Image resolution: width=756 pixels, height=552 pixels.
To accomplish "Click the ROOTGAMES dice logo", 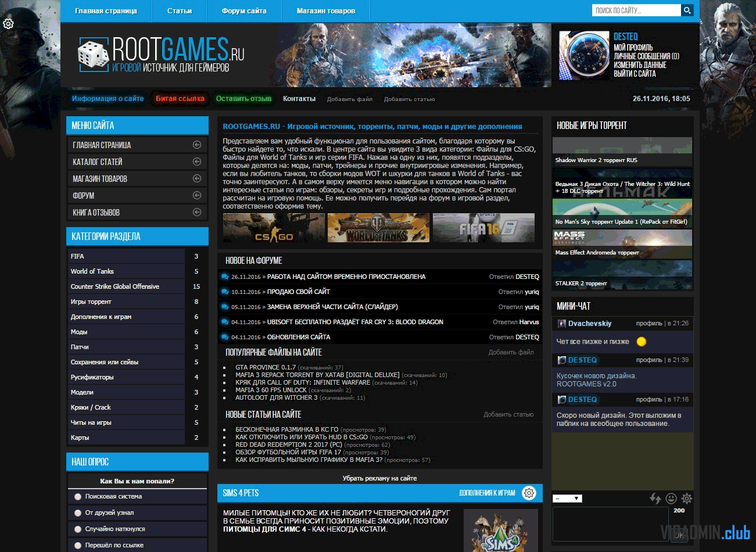I will tap(93, 55).
